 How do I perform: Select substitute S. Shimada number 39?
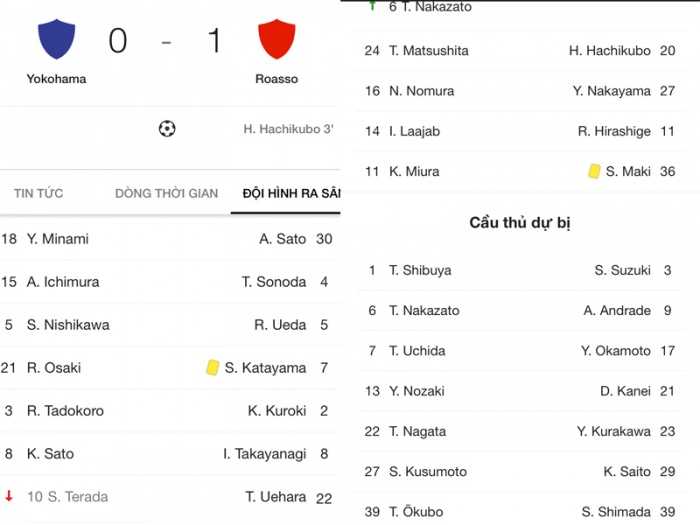click(x=616, y=512)
